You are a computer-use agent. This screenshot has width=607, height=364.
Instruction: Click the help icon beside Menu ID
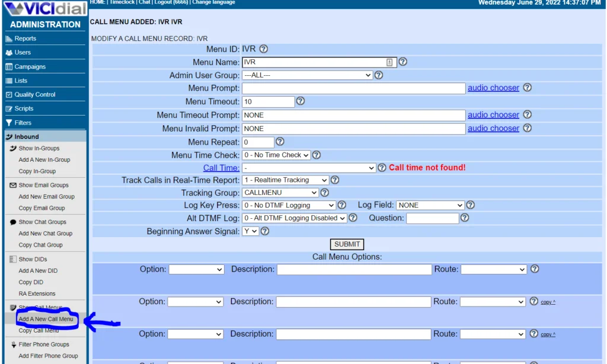pos(264,49)
